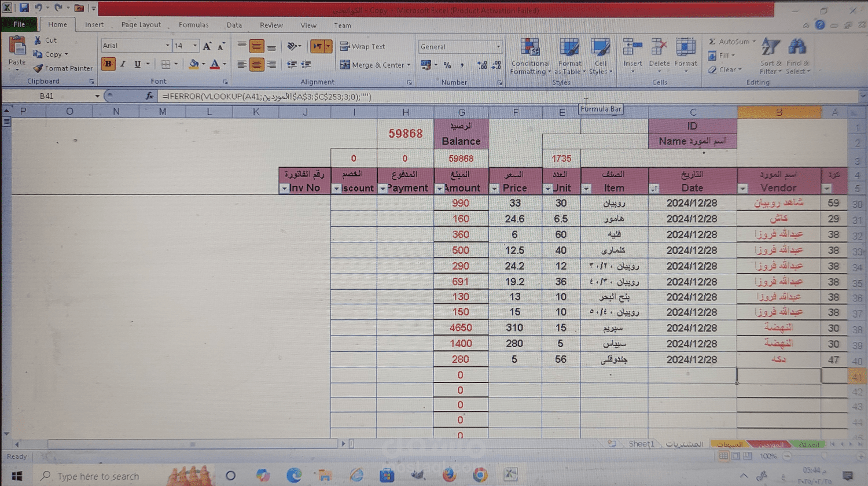Click the Fill button in Editing
Image resolution: width=868 pixels, height=486 pixels.
pyautogui.click(x=722, y=56)
